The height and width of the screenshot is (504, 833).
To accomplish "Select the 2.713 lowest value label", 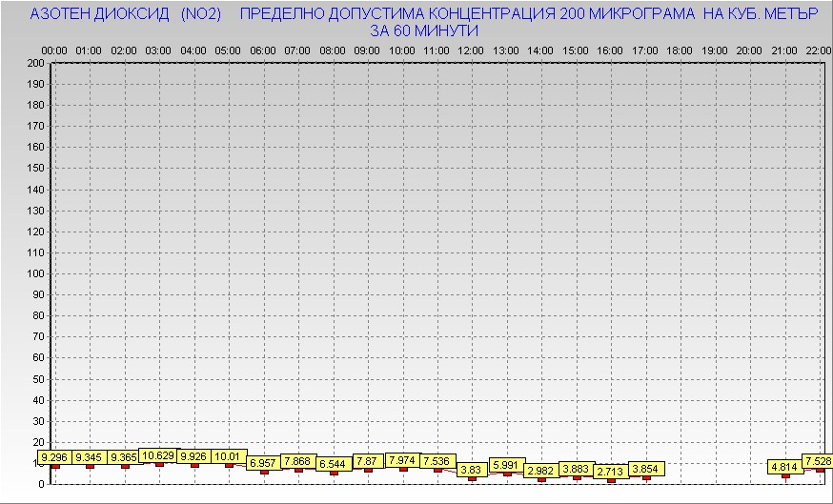I will tap(610, 471).
